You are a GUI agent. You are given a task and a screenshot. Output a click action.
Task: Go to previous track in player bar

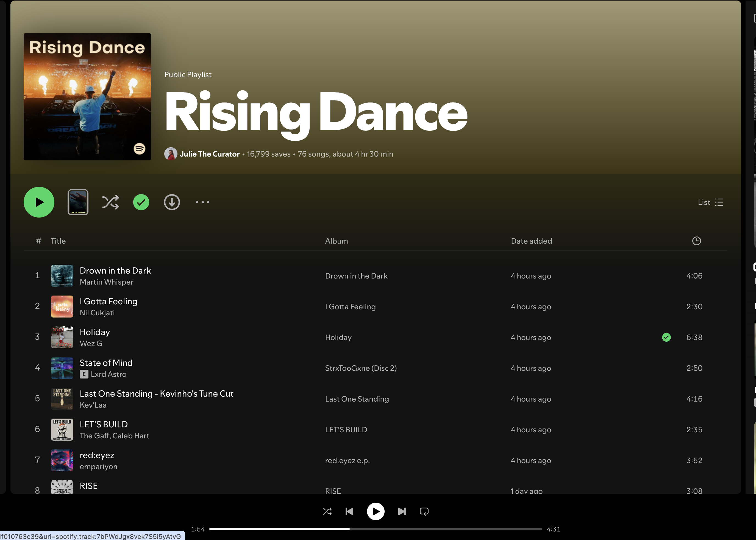coord(349,511)
